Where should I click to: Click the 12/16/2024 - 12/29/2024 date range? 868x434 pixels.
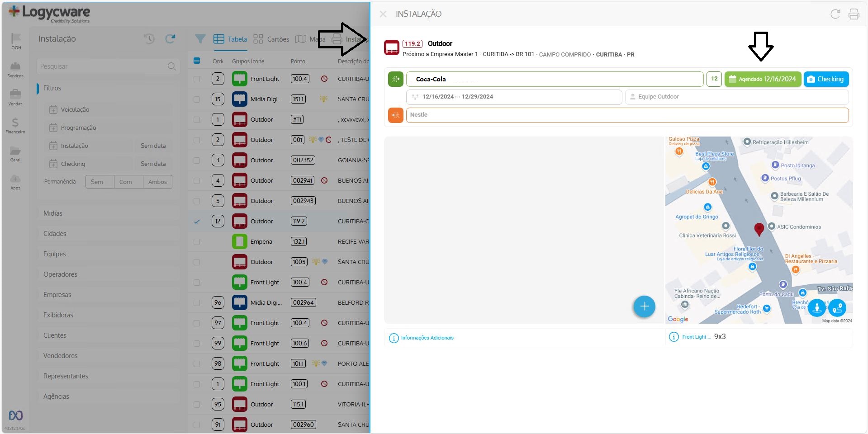tap(514, 97)
